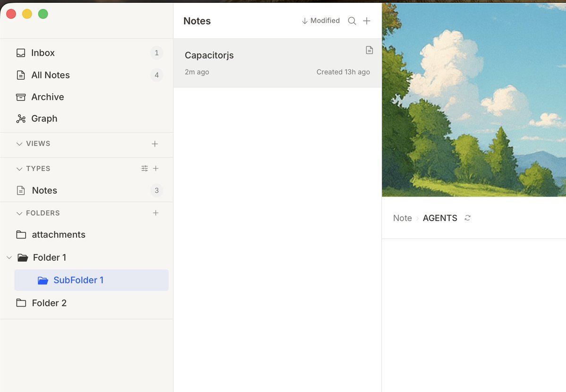This screenshot has width=566, height=392.
Task: Open the Inbox section
Action: (87, 53)
